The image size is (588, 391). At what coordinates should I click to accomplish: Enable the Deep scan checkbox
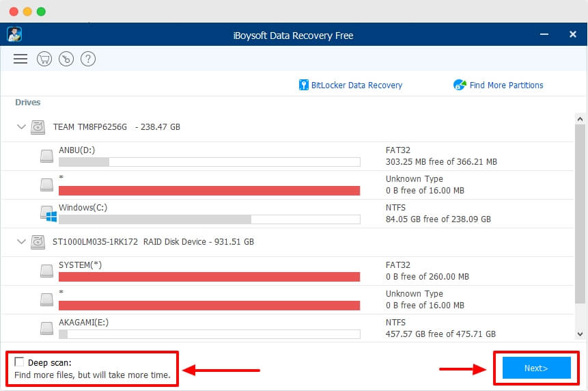(18, 362)
